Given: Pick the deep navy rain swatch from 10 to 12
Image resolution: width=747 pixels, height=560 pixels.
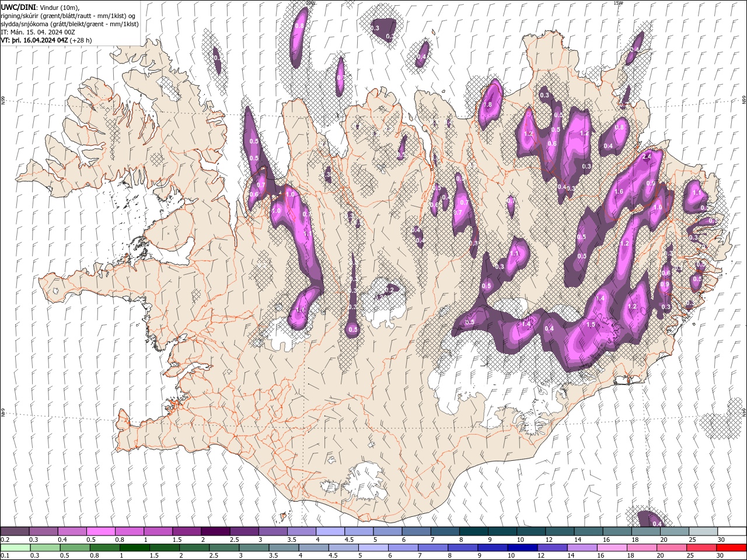Looking at the screenshot, I should point(522,548).
